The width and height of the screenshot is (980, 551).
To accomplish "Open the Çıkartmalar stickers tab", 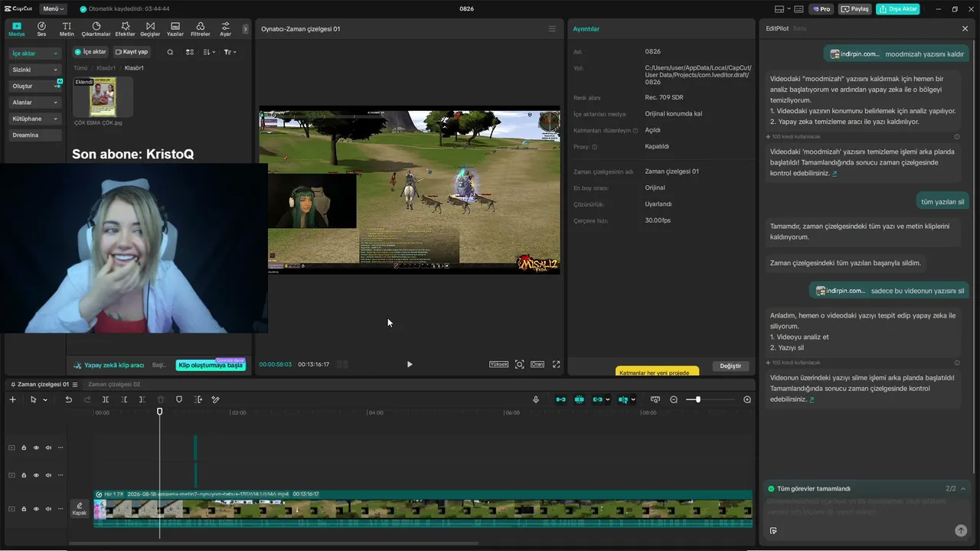I will point(96,29).
